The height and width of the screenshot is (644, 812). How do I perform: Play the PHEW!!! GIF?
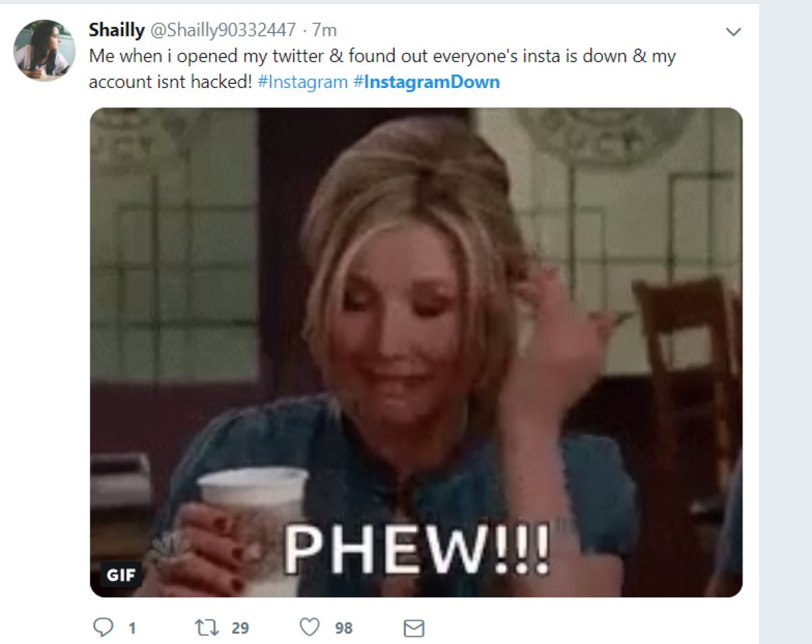(416, 352)
